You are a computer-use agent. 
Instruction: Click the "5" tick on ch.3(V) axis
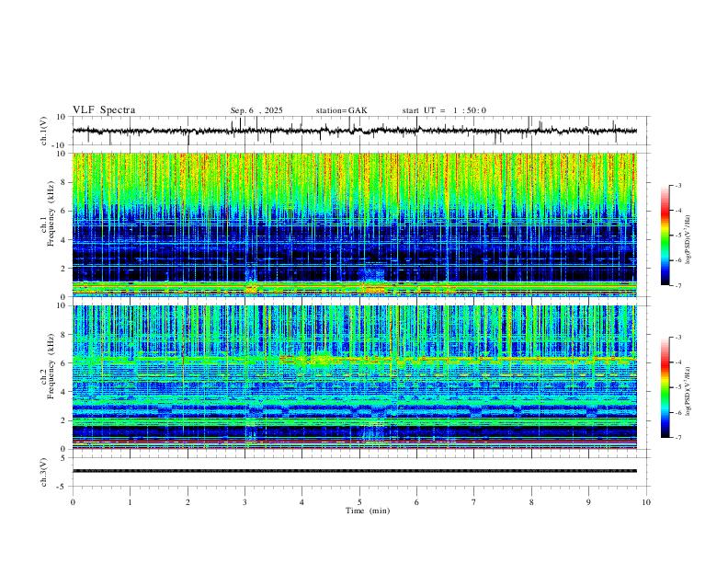[x=64, y=458]
